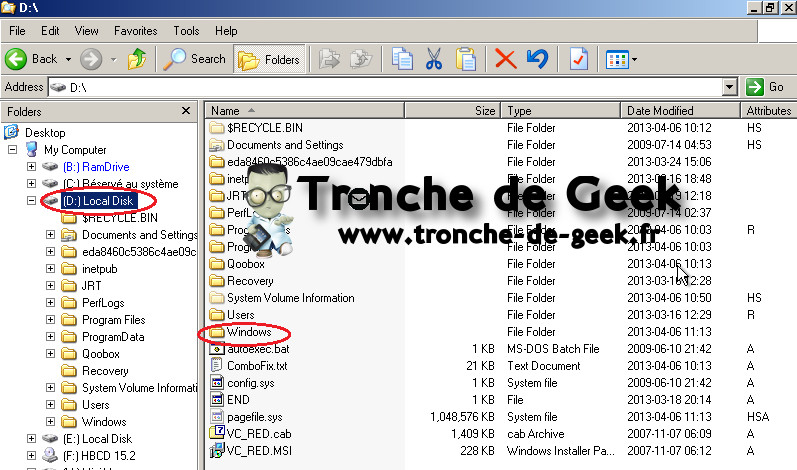Image resolution: width=797 pixels, height=470 pixels.
Task: Sort by Attributes column header
Action: point(769,111)
